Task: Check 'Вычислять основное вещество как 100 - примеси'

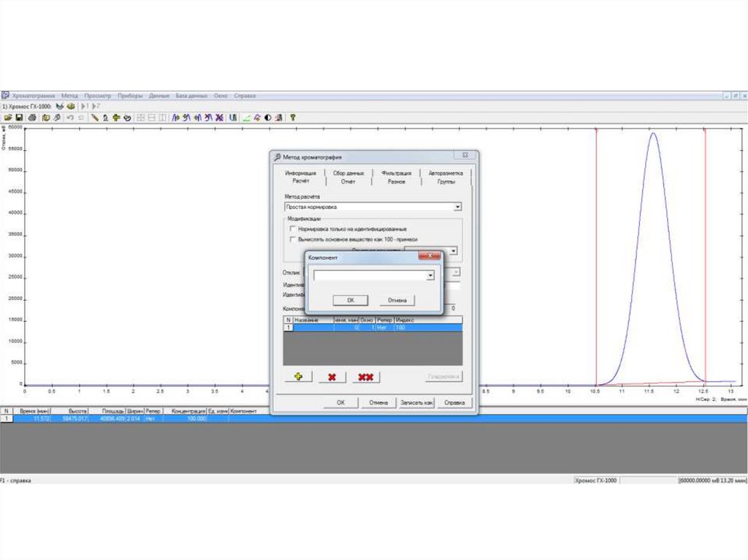Action: pos(293,238)
